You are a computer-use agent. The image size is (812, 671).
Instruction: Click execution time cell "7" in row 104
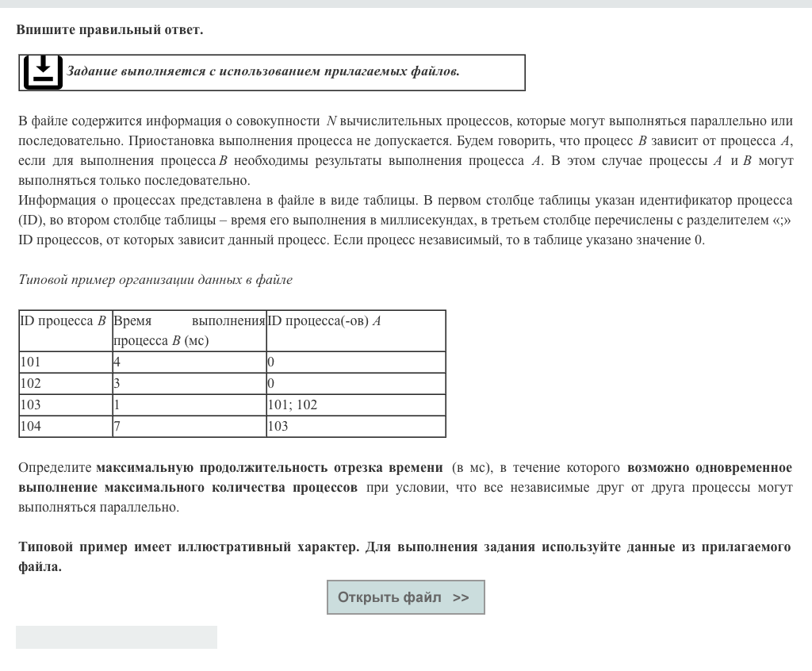(x=117, y=426)
